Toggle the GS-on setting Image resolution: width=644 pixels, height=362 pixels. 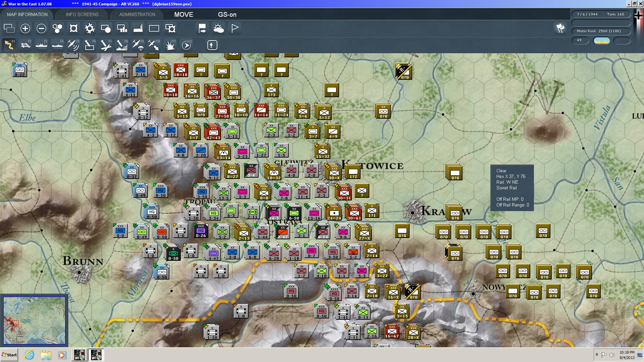(227, 14)
